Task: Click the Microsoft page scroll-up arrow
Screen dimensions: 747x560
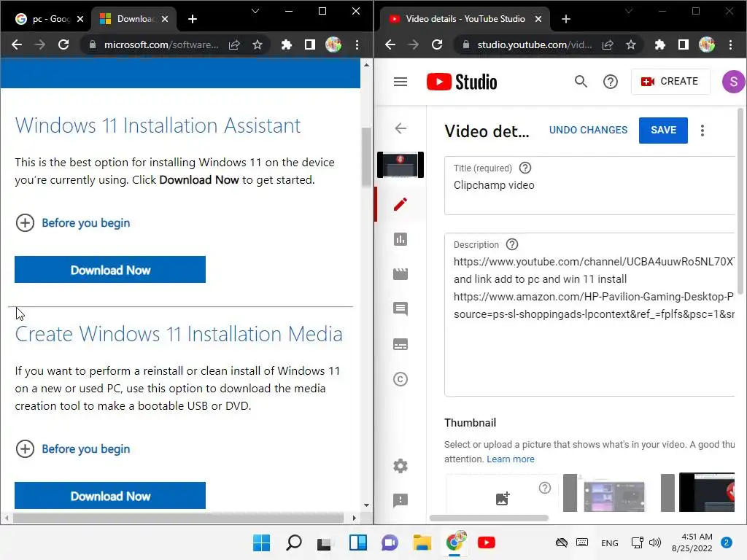Action: (366, 65)
